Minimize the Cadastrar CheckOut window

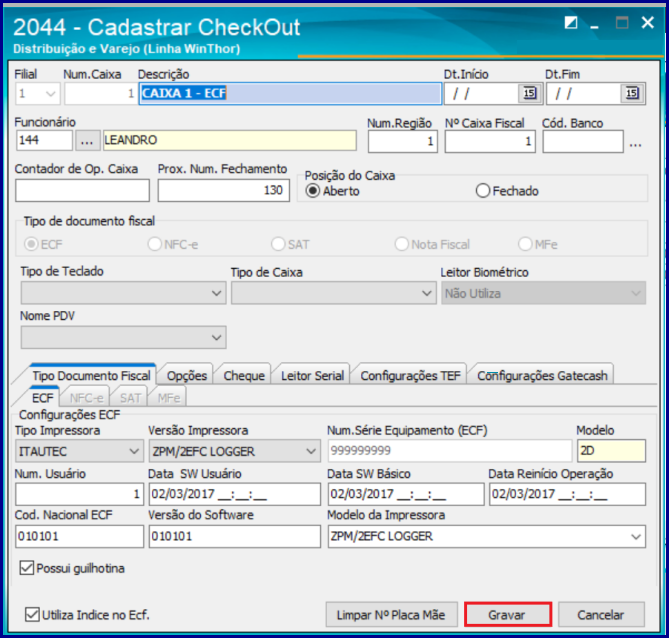click(594, 25)
